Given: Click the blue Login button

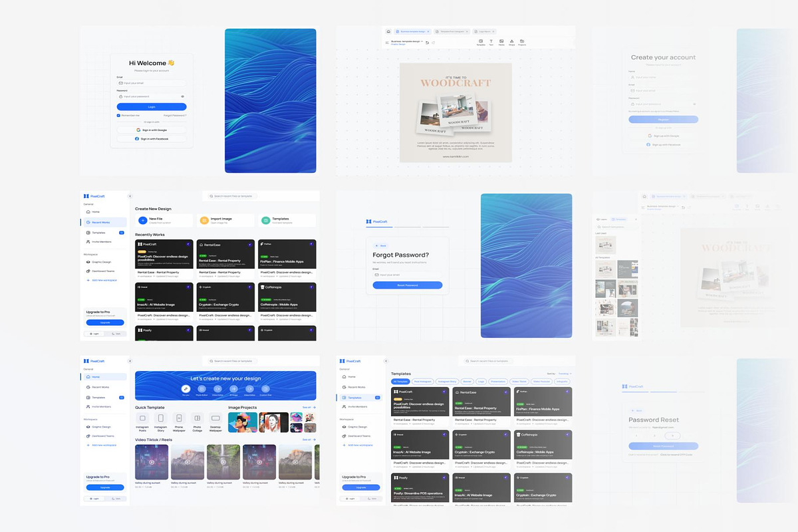Looking at the screenshot, I should (x=152, y=106).
